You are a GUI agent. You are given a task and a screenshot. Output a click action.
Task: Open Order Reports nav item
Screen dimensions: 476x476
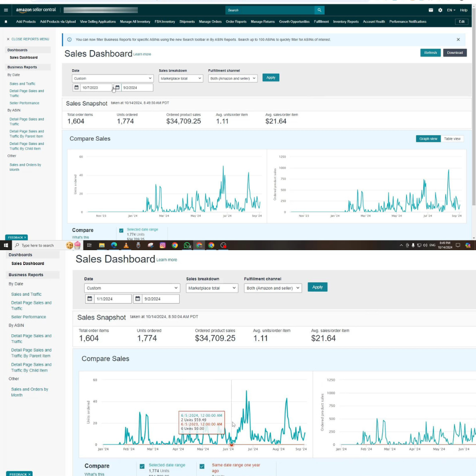pyautogui.click(x=236, y=22)
